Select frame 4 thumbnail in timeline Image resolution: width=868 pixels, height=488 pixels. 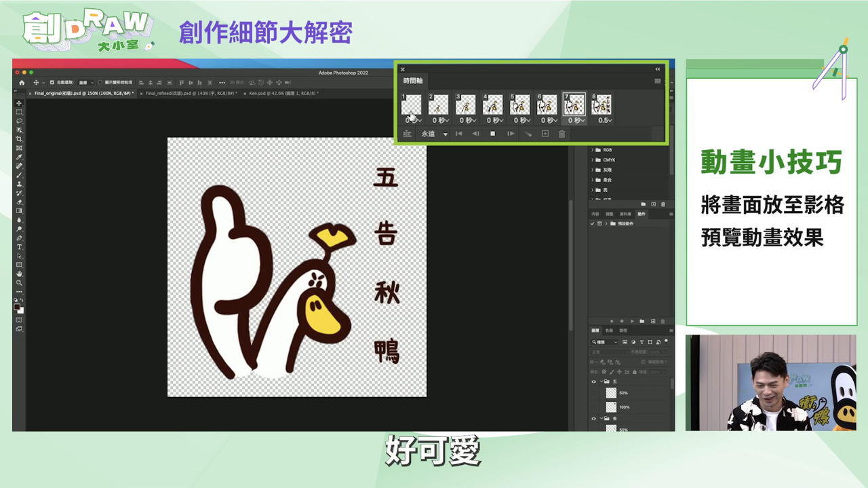click(492, 105)
